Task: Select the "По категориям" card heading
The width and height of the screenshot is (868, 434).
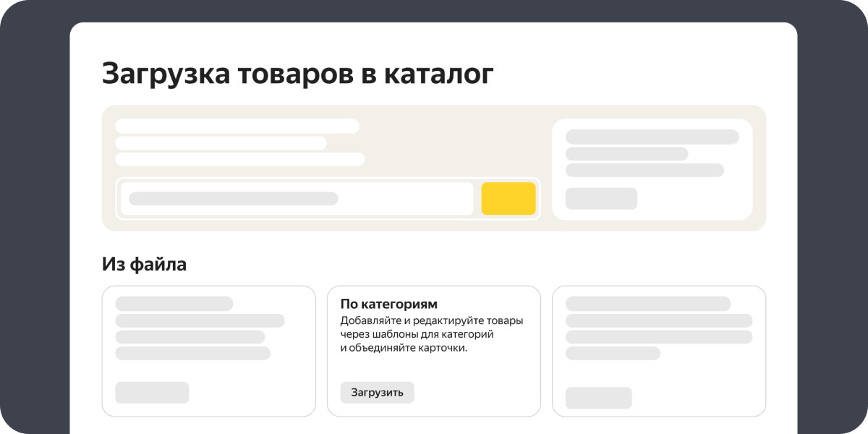Action: click(388, 304)
